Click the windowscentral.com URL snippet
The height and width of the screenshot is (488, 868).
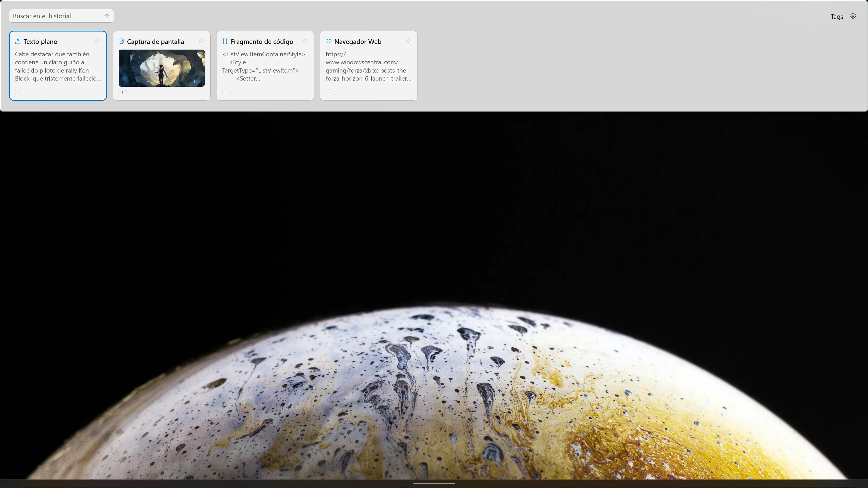369,66
